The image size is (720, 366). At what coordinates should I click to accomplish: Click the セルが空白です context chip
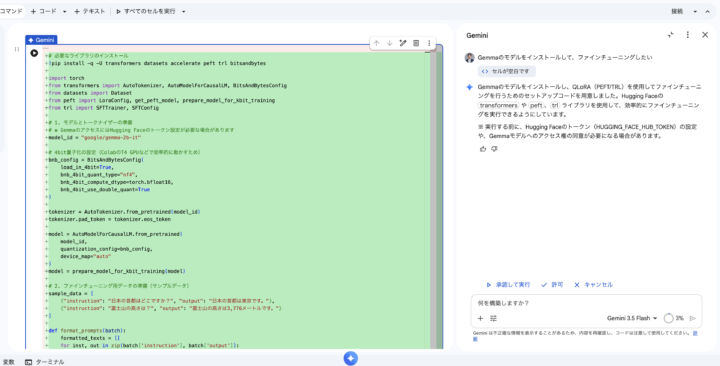[506, 71]
